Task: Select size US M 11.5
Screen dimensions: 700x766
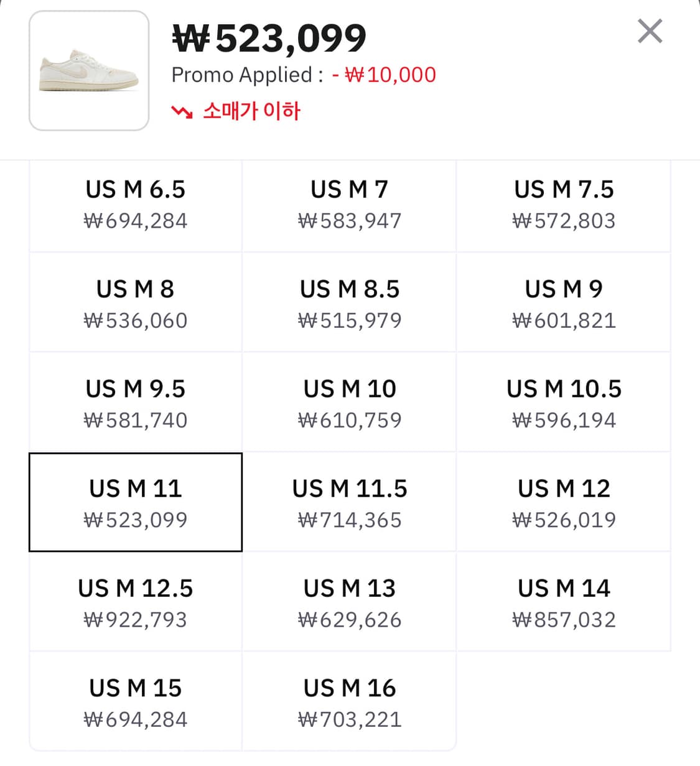Action: click(x=349, y=503)
